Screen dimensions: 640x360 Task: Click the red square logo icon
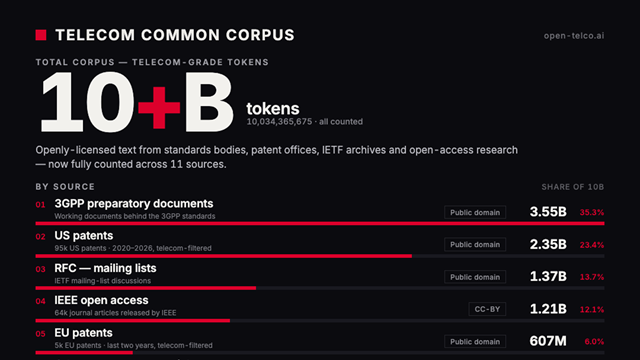pos(41,35)
